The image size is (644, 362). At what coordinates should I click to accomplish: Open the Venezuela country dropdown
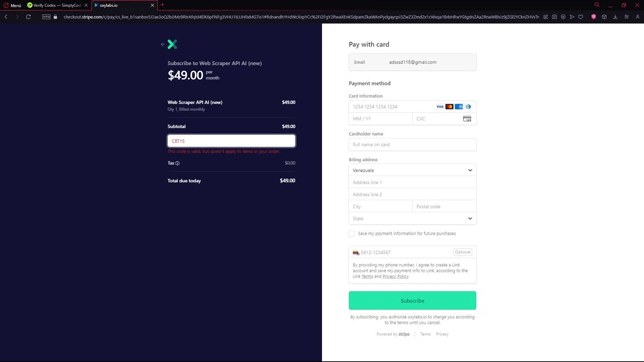[x=413, y=170]
